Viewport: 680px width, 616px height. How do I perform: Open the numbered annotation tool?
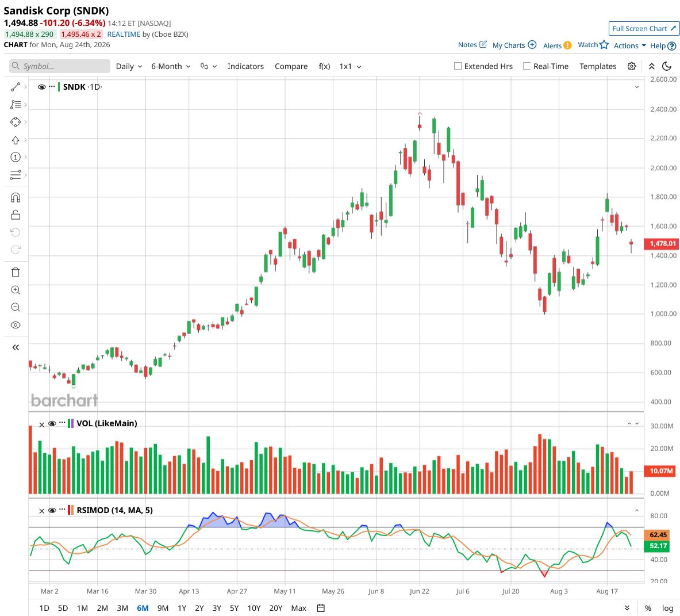tap(16, 157)
